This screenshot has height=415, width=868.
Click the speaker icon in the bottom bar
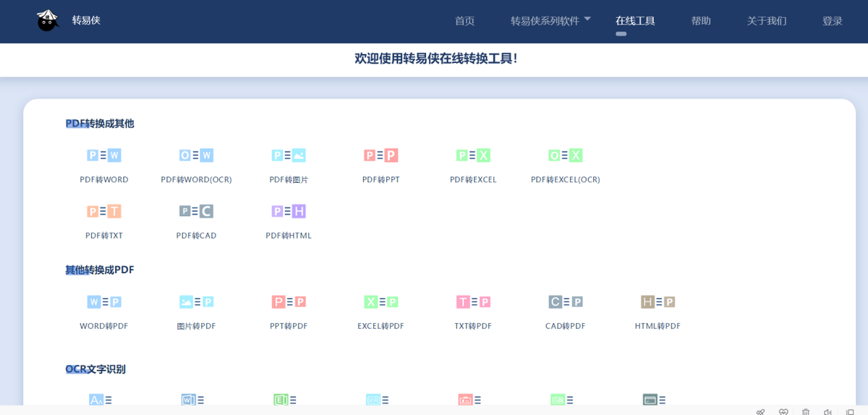pyautogui.click(x=828, y=411)
